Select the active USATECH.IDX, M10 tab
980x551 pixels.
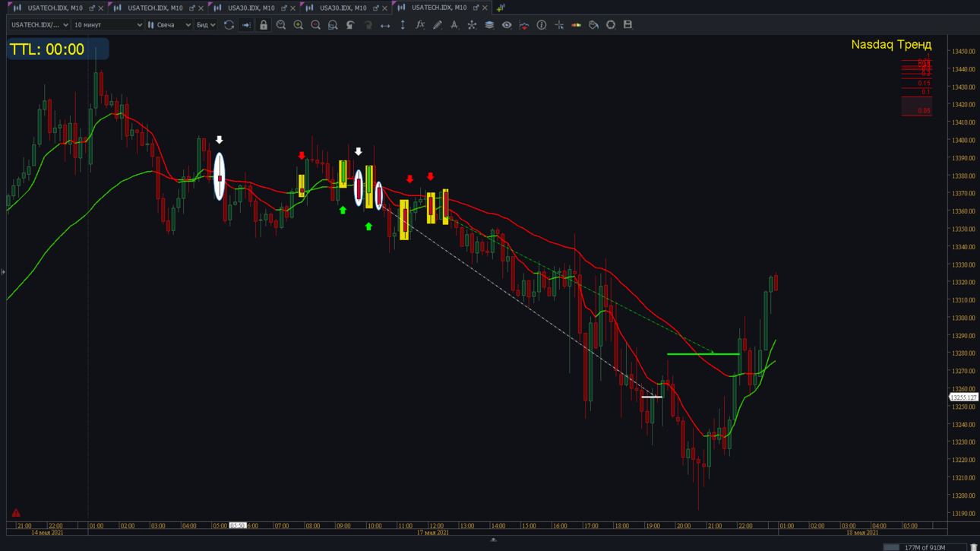click(x=439, y=8)
